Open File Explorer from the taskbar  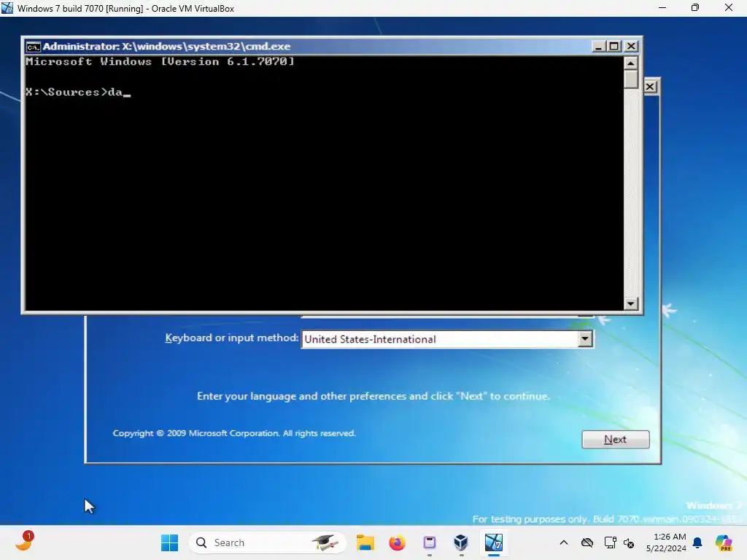[365, 542]
